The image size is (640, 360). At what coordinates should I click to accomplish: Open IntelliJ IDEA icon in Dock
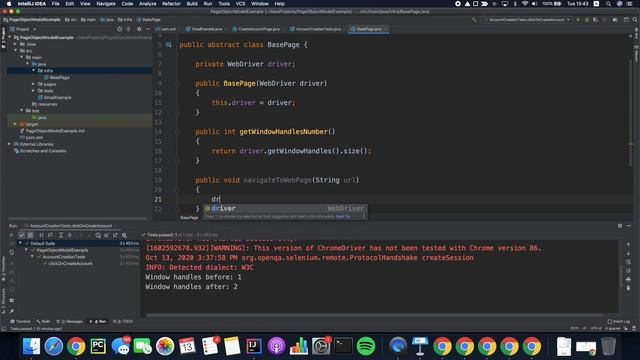point(254,346)
